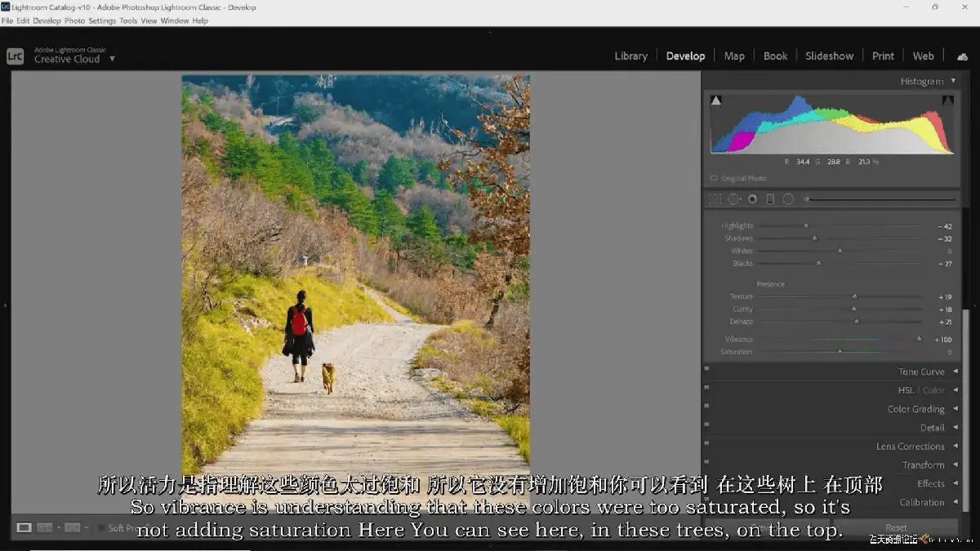Open the Book module
980x551 pixels.
click(775, 56)
